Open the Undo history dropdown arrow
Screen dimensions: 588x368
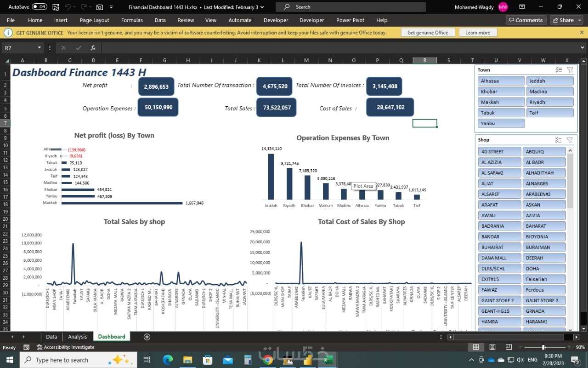[75, 7]
